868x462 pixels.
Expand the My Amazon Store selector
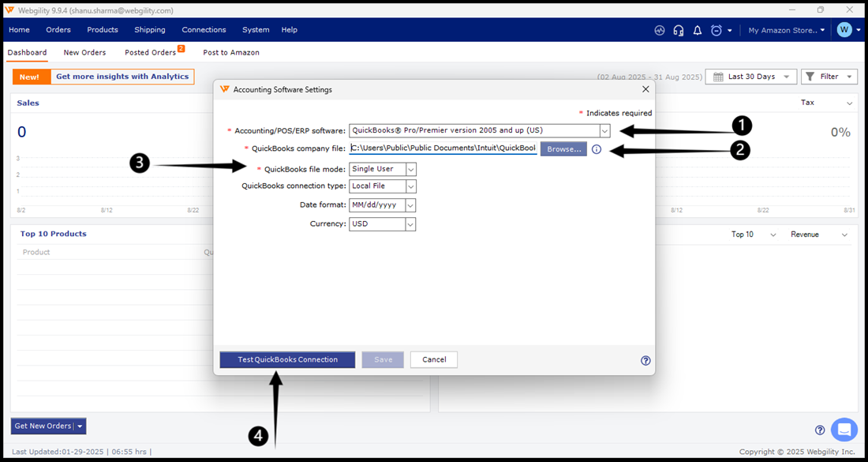pyautogui.click(x=786, y=31)
